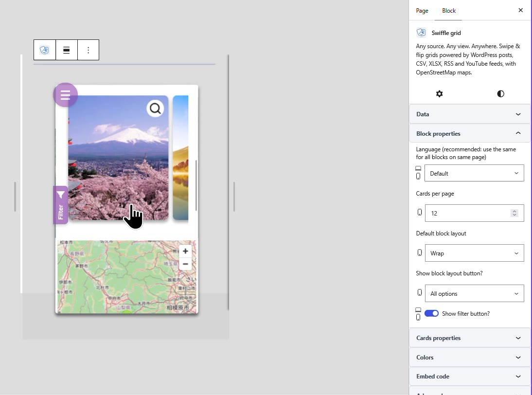
Task: Click the mobile icon beside Cards per page
Action: point(420,213)
